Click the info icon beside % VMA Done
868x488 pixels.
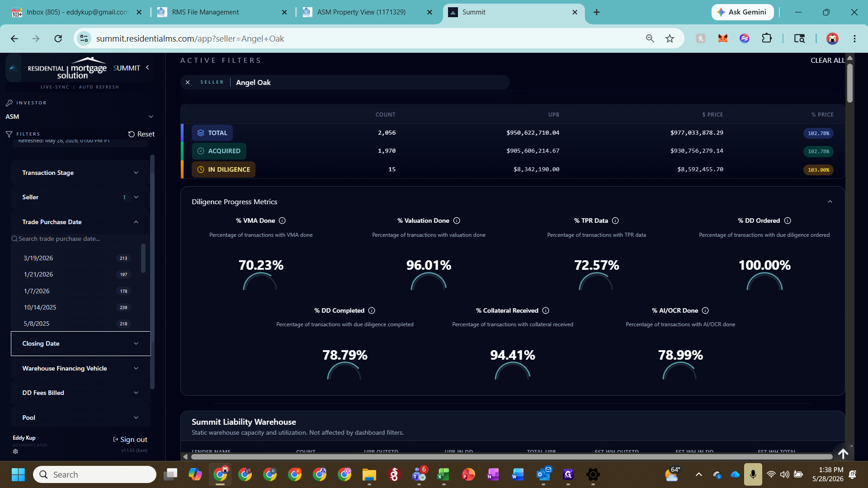pos(282,221)
